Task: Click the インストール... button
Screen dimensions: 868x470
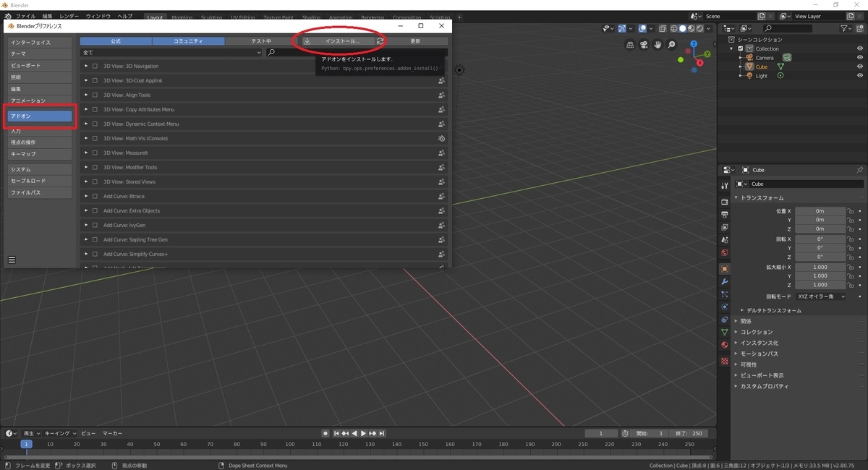Action: [338, 41]
